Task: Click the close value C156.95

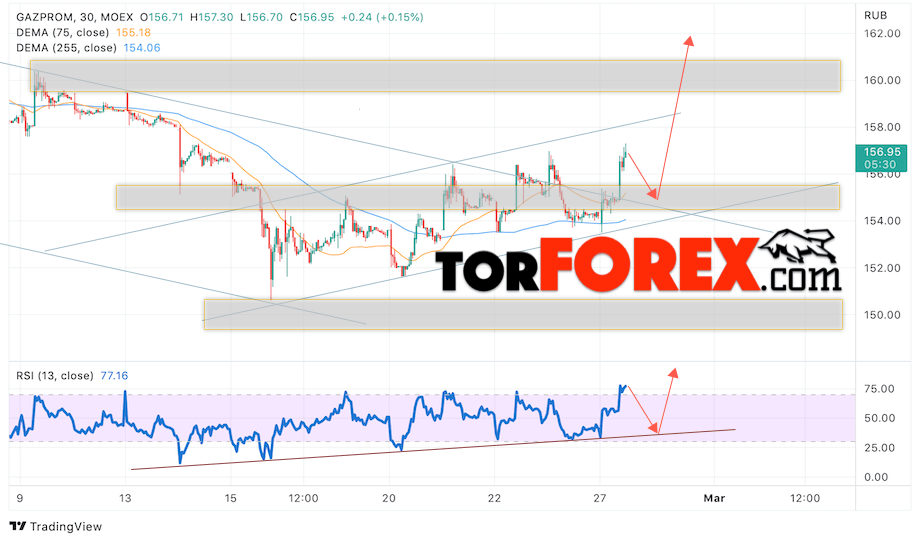Action: click(x=312, y=17)
